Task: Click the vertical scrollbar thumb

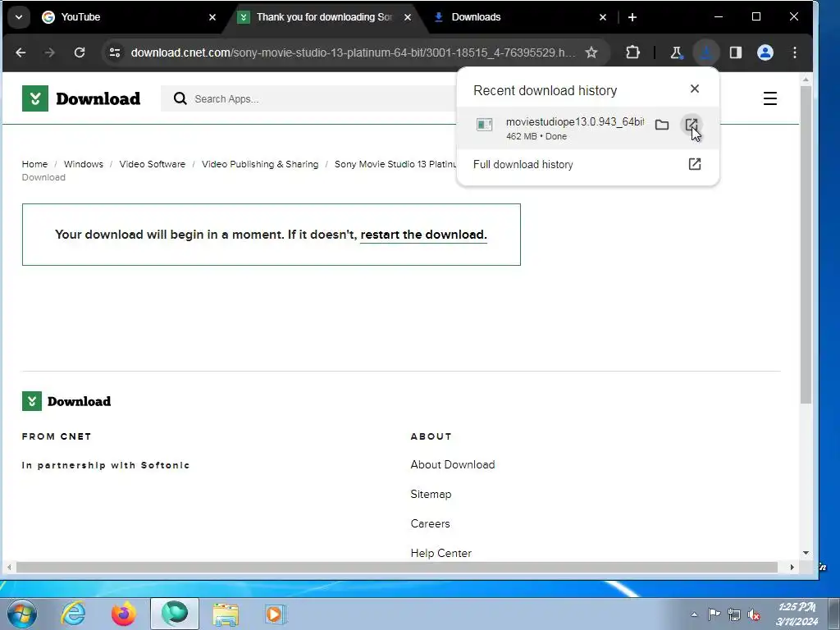Action: click(806, 244)
